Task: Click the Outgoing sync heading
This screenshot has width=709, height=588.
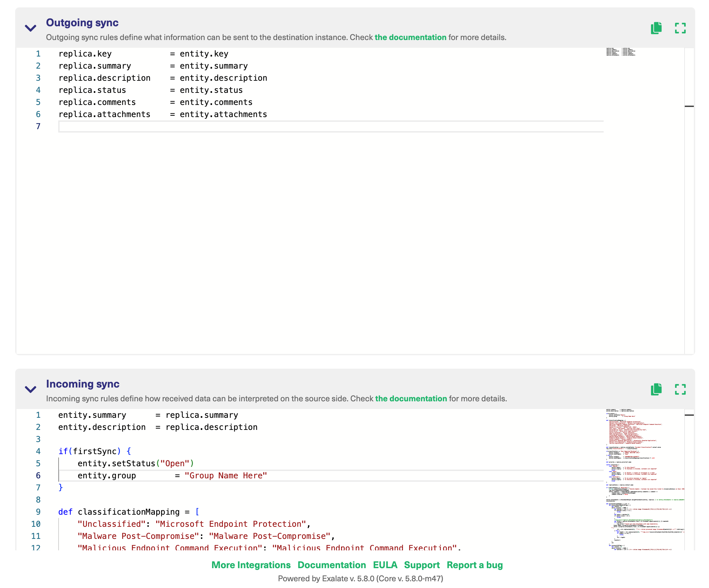Action: [x=82, y=23]
